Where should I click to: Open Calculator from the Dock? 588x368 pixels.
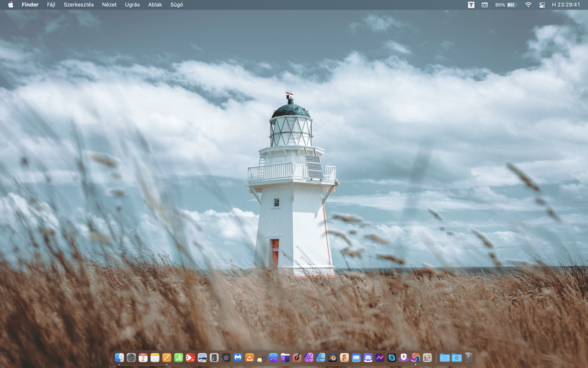214,358
